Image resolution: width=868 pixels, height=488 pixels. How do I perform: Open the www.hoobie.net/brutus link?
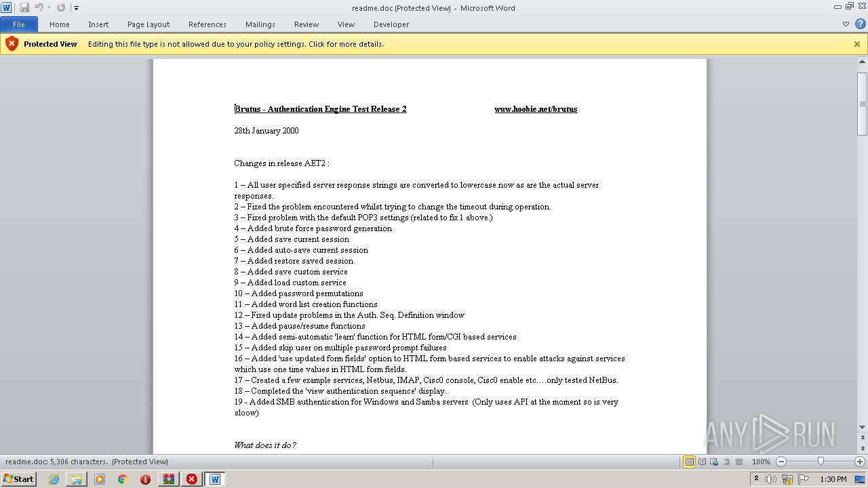536,109
